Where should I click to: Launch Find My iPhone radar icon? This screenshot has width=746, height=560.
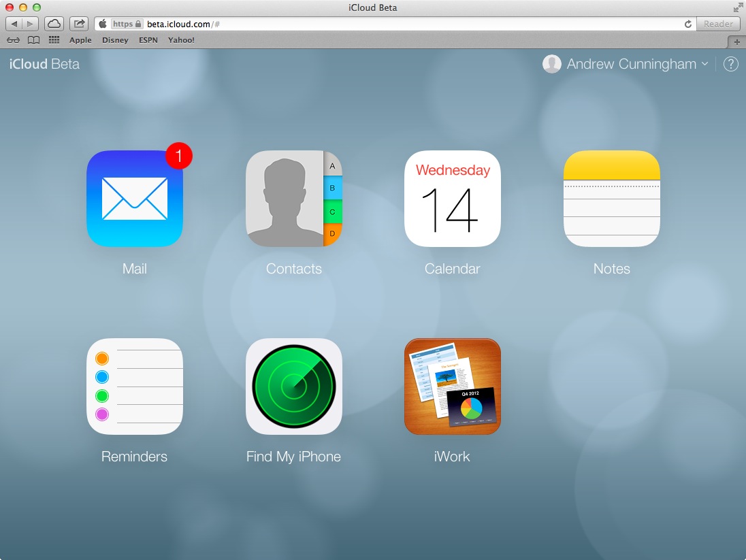click(x=293, y=386)
